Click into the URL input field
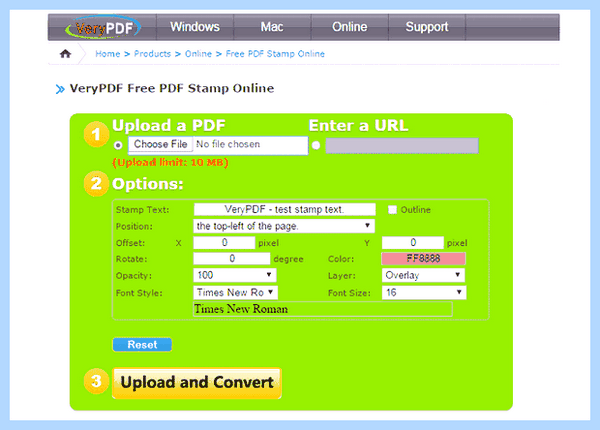Image resolution: width=600 pixels, height=430 pixels. [402, 145]
